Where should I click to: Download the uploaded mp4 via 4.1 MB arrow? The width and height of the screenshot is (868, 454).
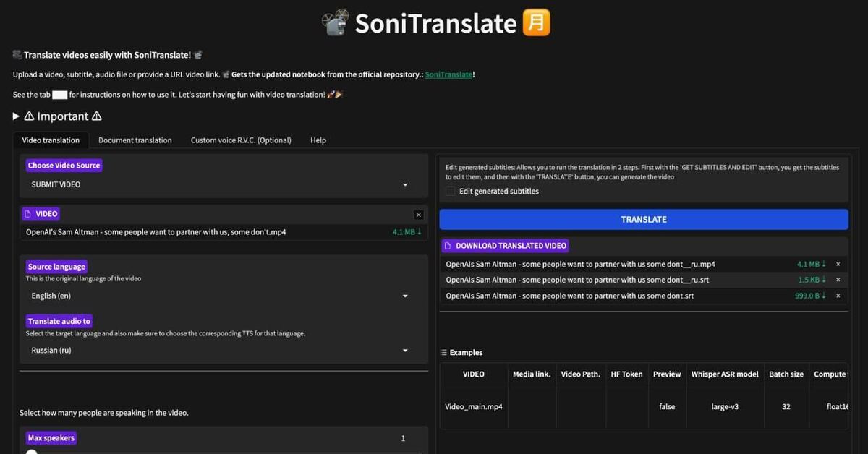click(407, 232)
